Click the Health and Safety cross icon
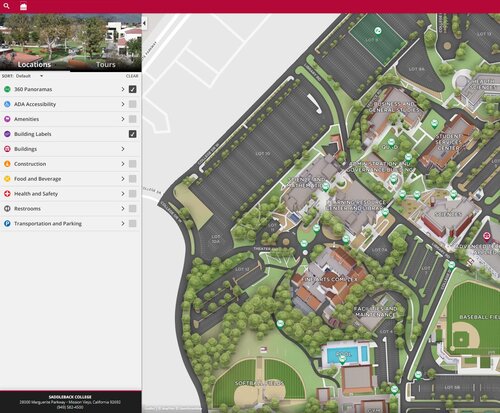Viewport: 500px width, 413px height. click(7, 194)
